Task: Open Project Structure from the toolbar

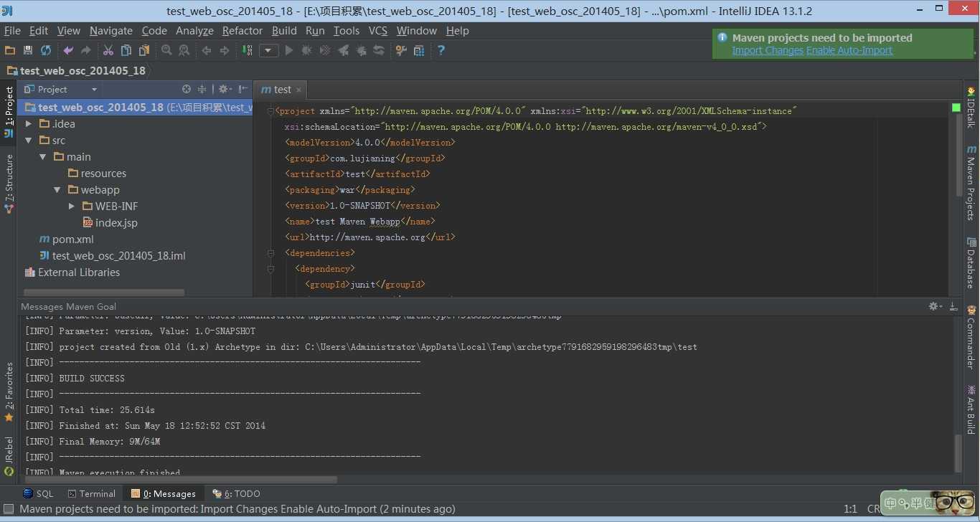Action: coord(419,50)
